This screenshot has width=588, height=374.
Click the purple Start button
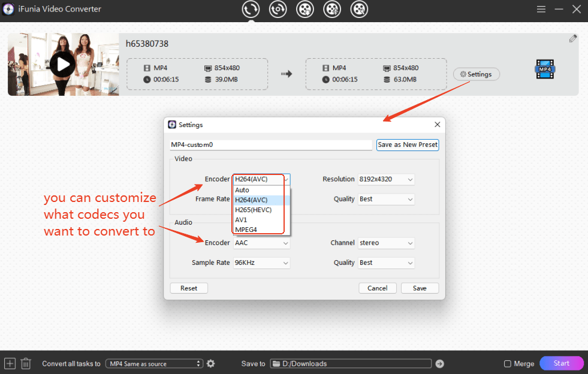561,363
